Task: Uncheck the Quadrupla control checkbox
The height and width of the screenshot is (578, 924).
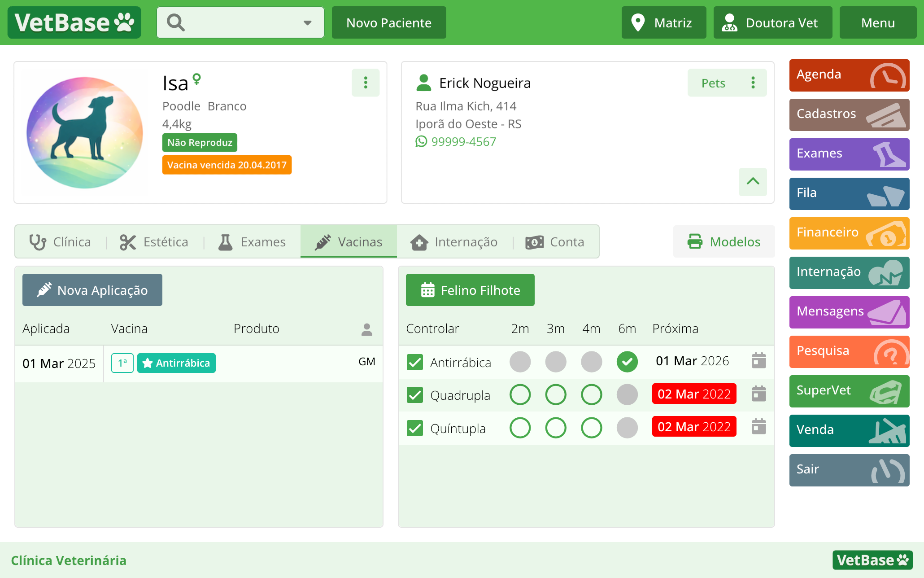Action: click(415, 395)
